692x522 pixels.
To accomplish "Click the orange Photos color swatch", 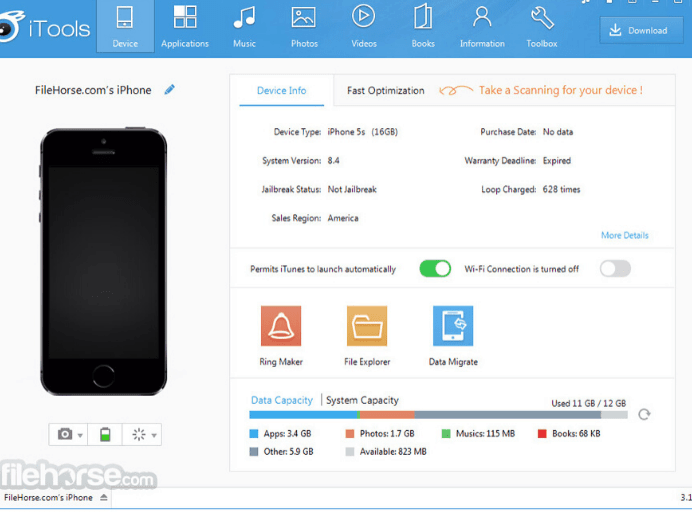I will pos(350,434).
